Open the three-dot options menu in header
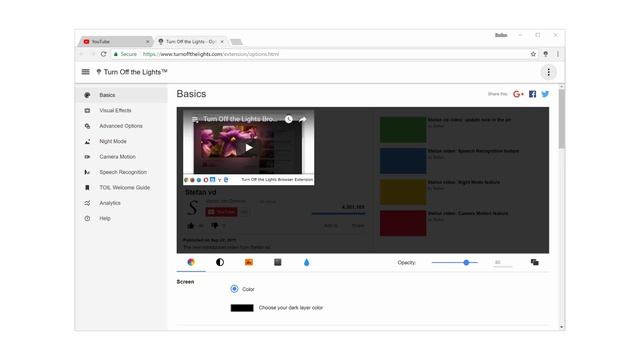 [548, 72]
